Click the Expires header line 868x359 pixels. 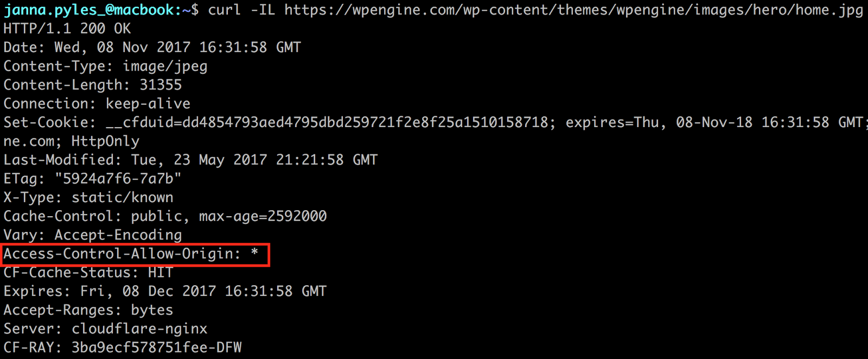pos(165,291)
